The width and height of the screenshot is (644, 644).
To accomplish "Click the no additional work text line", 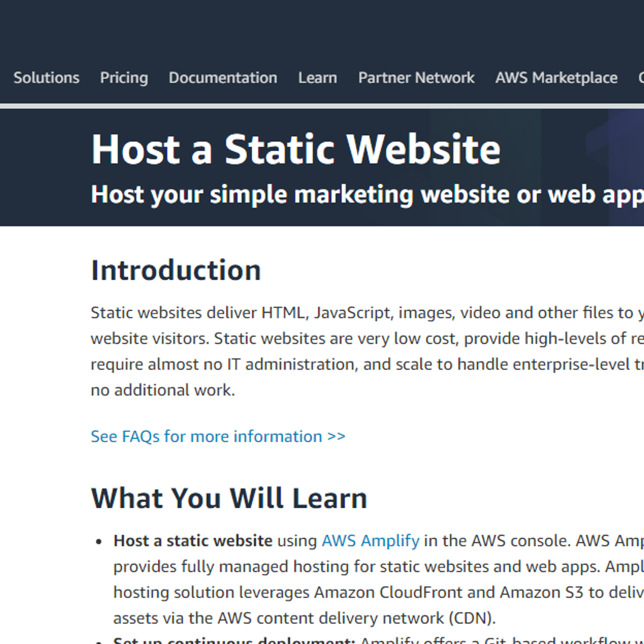I will tap(163, 390).
